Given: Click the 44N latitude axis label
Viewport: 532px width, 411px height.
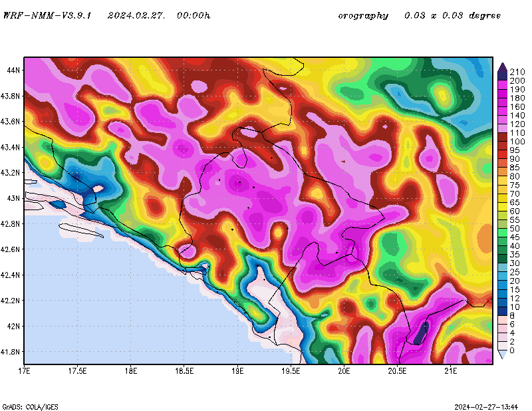Looking at the screenshot, I should [x=13, y=70].
